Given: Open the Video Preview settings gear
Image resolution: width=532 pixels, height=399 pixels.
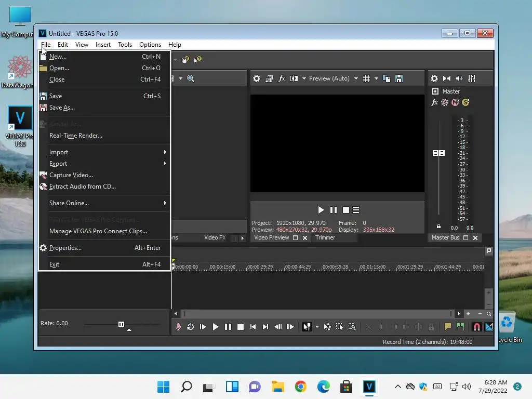Looking at the screenshot, I should [257, 79].
